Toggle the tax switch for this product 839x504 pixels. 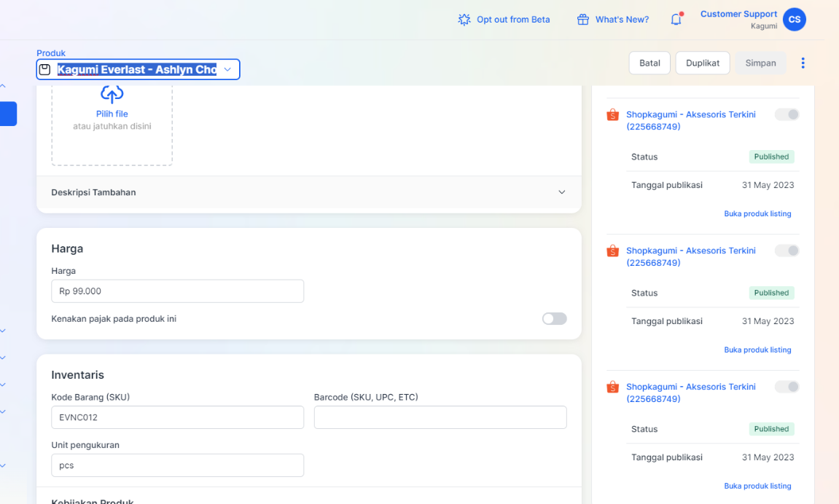coord(554,318)
